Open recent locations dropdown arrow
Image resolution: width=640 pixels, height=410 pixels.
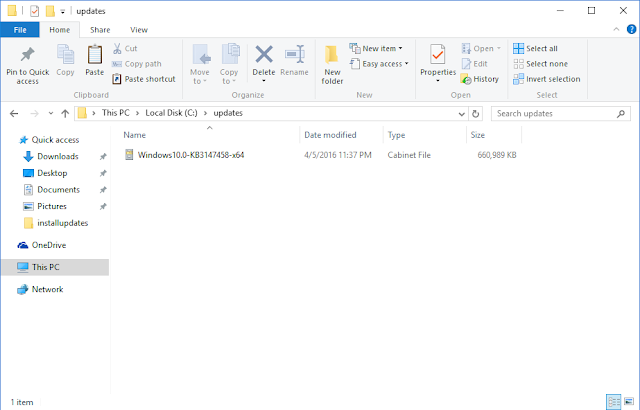[51, 113]
